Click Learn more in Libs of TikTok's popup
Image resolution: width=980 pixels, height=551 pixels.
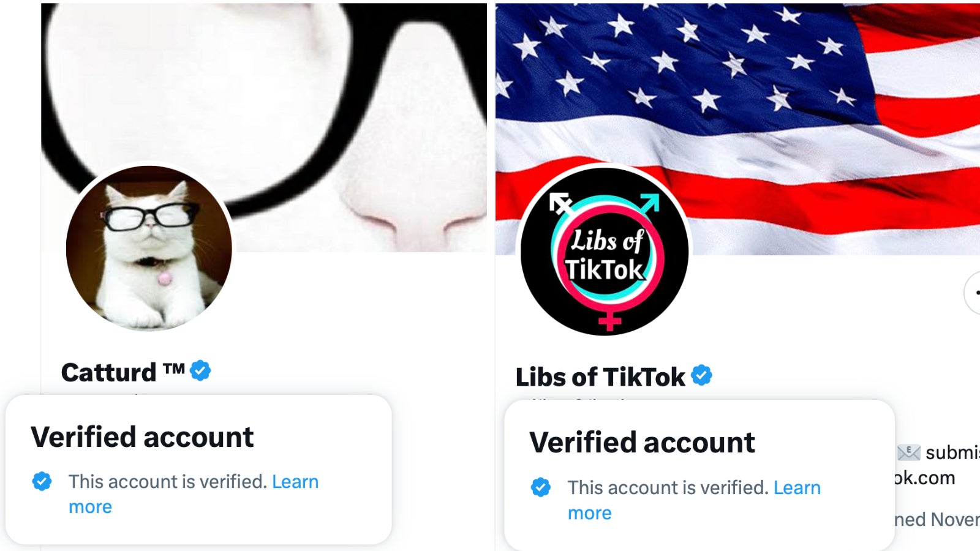[797, 488]
